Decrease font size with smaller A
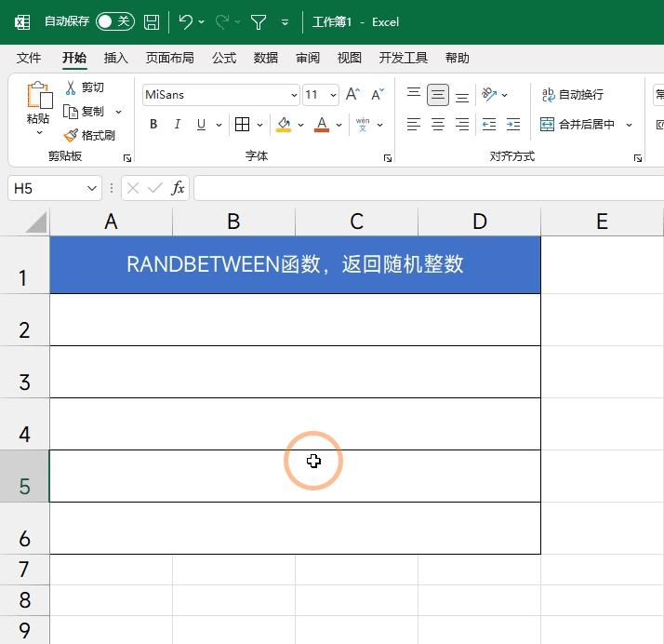The height and width of the screenshot is (644, 664). pyautogui.click(x=378, y=94)
